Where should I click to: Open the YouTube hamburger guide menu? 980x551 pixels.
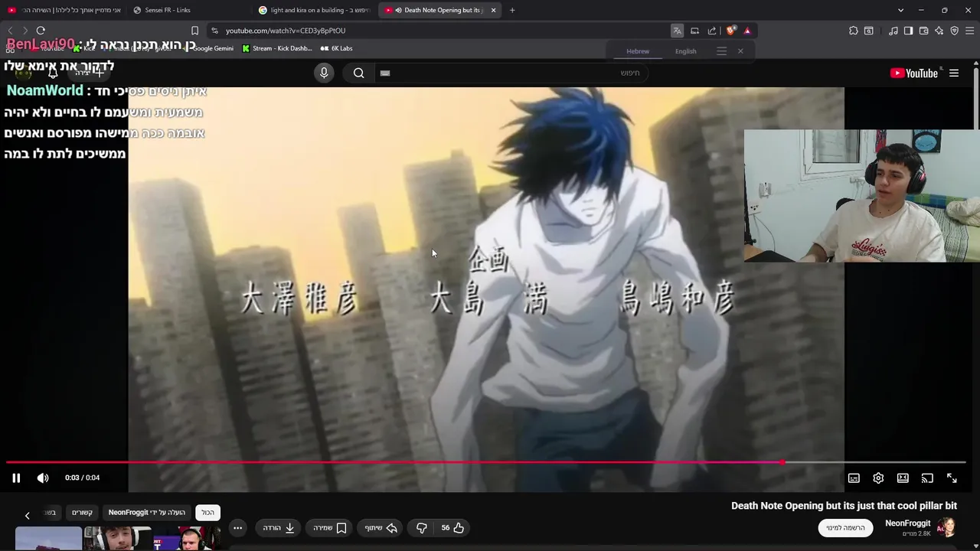(x=954, y=73)
